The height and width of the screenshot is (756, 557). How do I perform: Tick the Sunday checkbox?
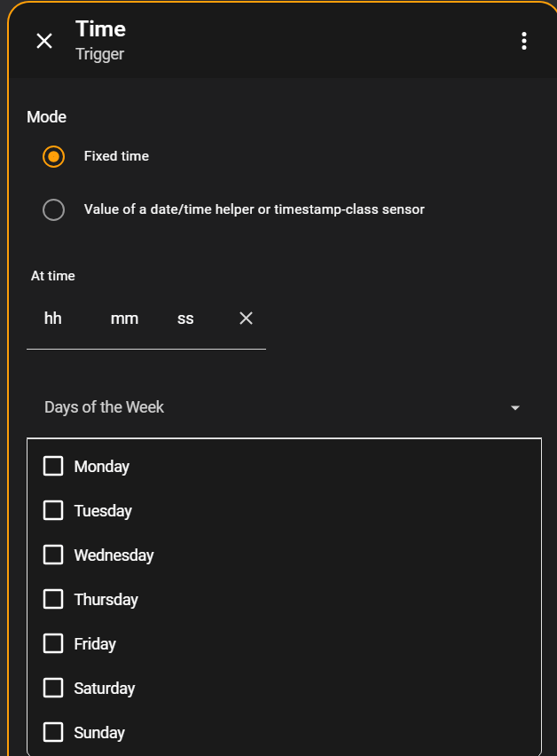53,733
